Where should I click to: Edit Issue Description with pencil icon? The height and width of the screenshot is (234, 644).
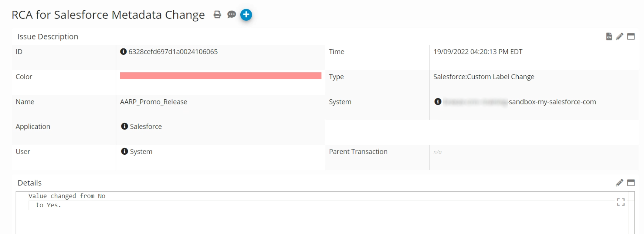pyautogui.click(x=619, y=36)
